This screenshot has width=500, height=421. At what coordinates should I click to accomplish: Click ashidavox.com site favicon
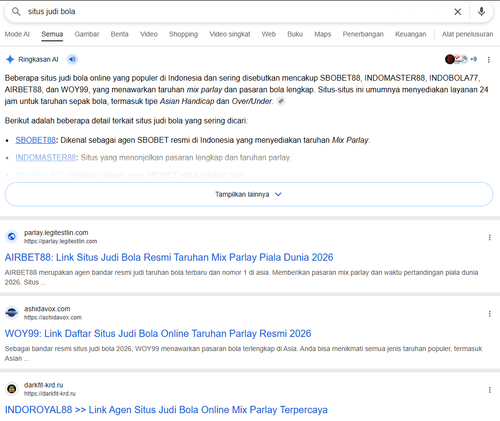point(12,313)
